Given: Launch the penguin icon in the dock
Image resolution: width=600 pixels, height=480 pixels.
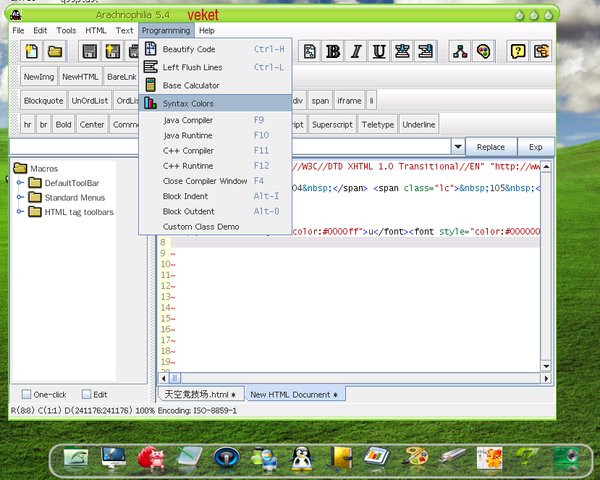Looking at the screenshot, I should 299,456.
